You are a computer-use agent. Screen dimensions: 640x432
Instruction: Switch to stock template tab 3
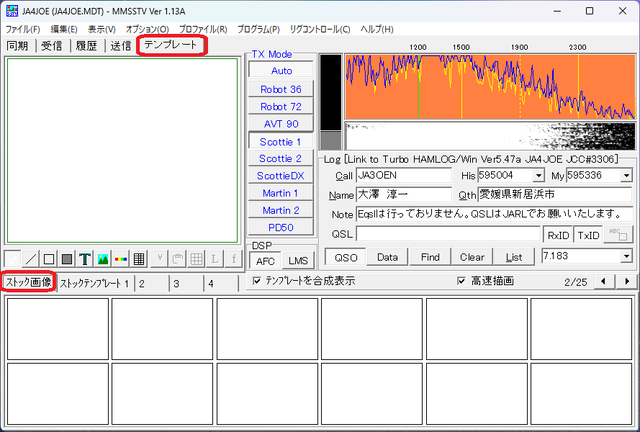click(186, 283)
